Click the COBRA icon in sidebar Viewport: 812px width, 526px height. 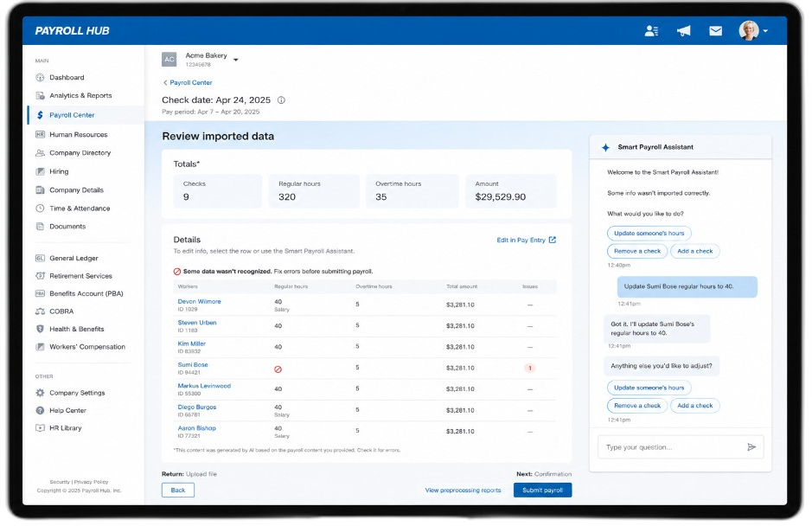click(x=40, y=311)
